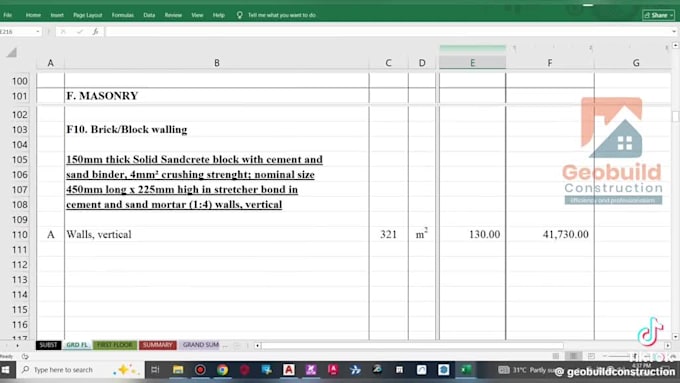Open the Help ribbon tab
Viewport: 680px width, 383px height.
[x=219, y=15]
